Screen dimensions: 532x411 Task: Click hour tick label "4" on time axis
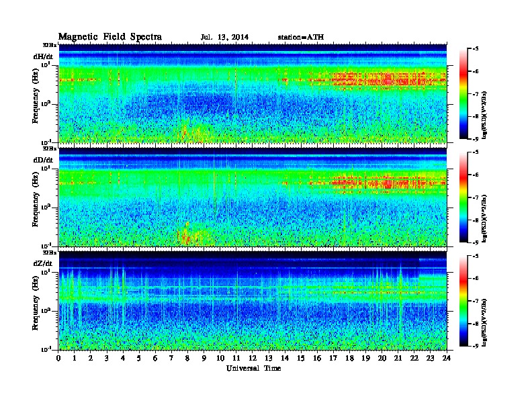[x=123, y=358]
